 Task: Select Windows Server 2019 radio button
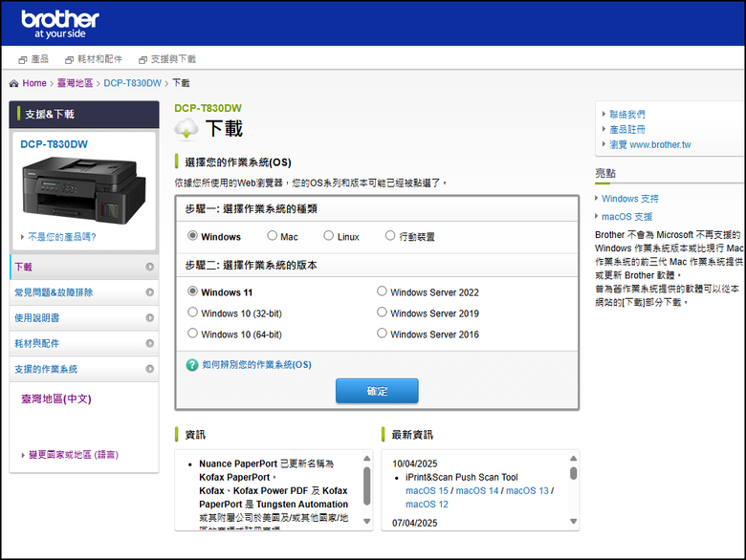click(x=382, y=312)
